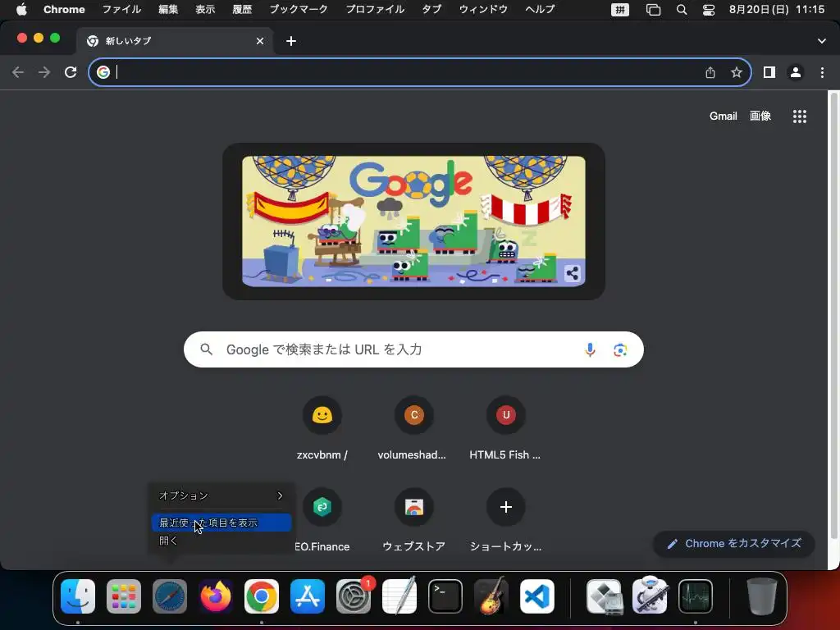The image size is (840, 630).
Task: Open the profile avatar menu
Action: [796, 72]
